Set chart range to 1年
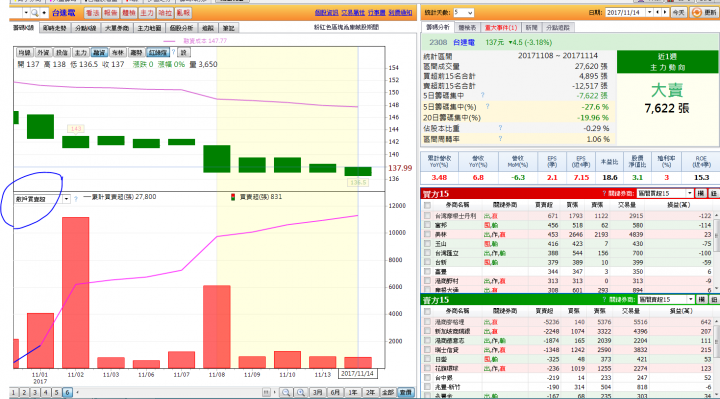Image resolution: width=720 pixels, height=399 pixels. click(353, 392)
